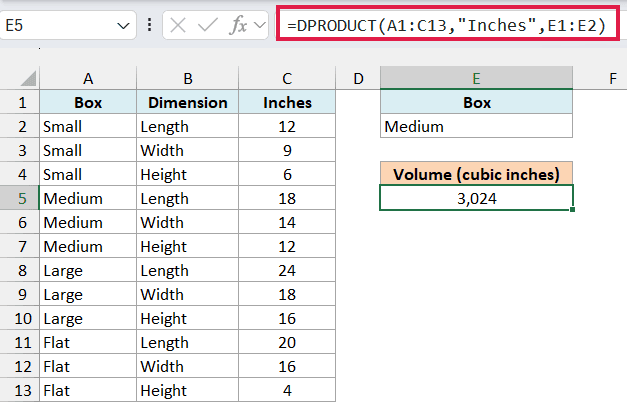Click the 'Length' cell in row 8
The width and height of the screenshot is (627, 402).
point(188,270)
